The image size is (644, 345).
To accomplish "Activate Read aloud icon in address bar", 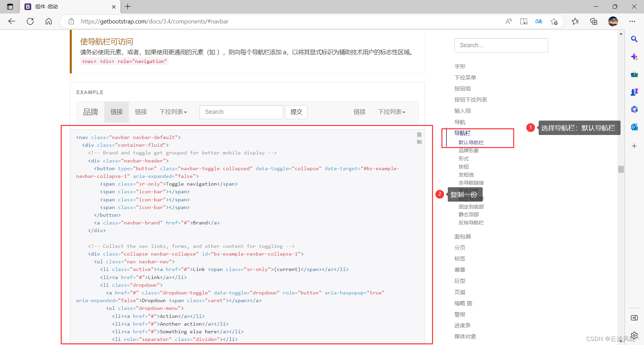I will [508, 21].
